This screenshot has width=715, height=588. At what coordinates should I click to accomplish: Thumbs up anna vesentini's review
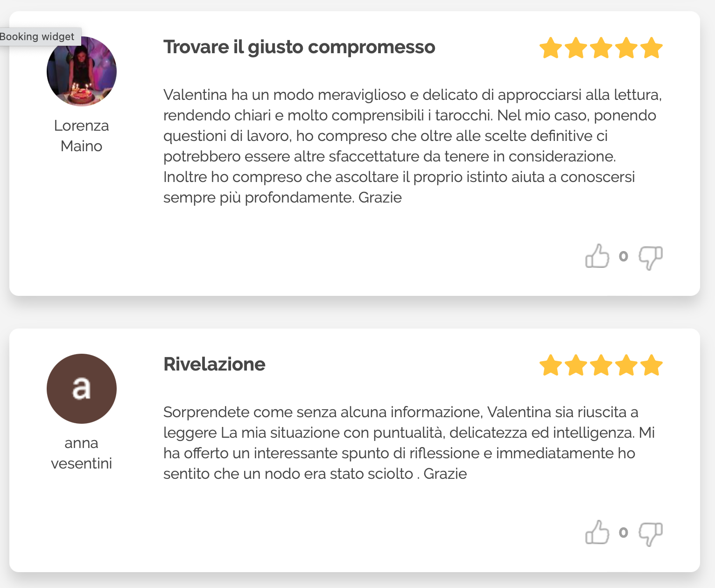(597, 532)
